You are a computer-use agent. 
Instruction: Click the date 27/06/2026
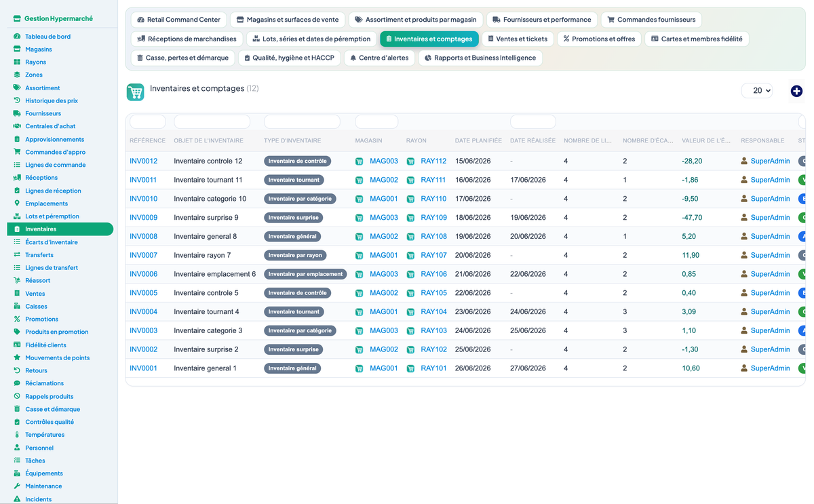pyautogui.click(x=528, y=368)
